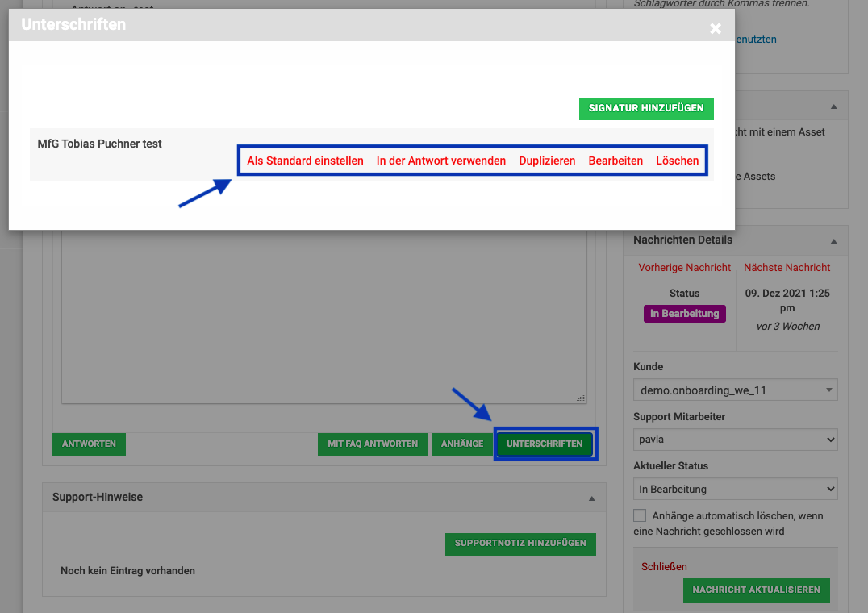Go to Vorherige Nachricht
This screenshot has height=613, width=868.
point(684,267)
